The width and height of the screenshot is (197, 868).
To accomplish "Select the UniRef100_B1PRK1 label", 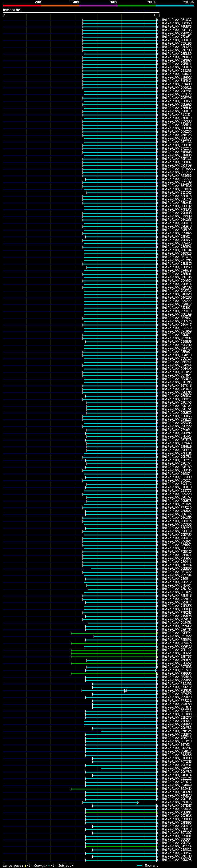I will point(176,81).
